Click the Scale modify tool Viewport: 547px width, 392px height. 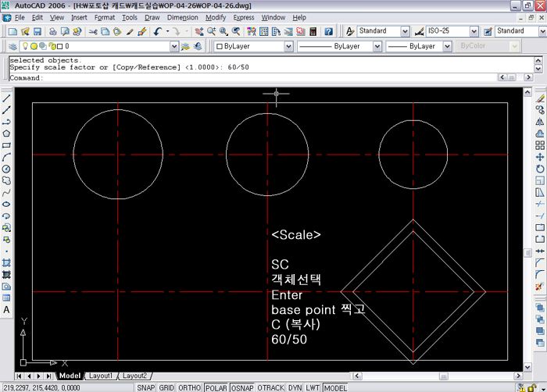(x=540, y=180)
